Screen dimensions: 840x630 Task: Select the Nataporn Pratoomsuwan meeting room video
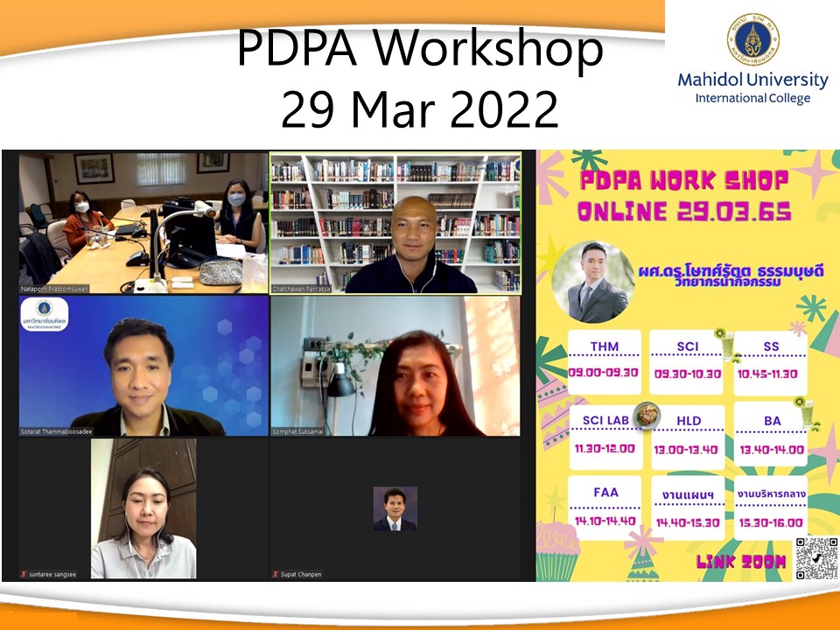tap(143, 223)
